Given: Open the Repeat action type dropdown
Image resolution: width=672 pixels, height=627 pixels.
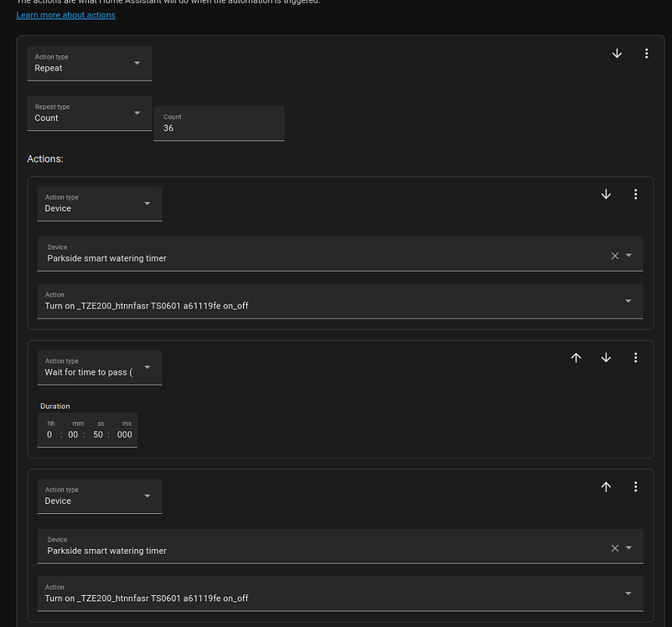Looking at the screenshot, I should [x=90, y=64].
